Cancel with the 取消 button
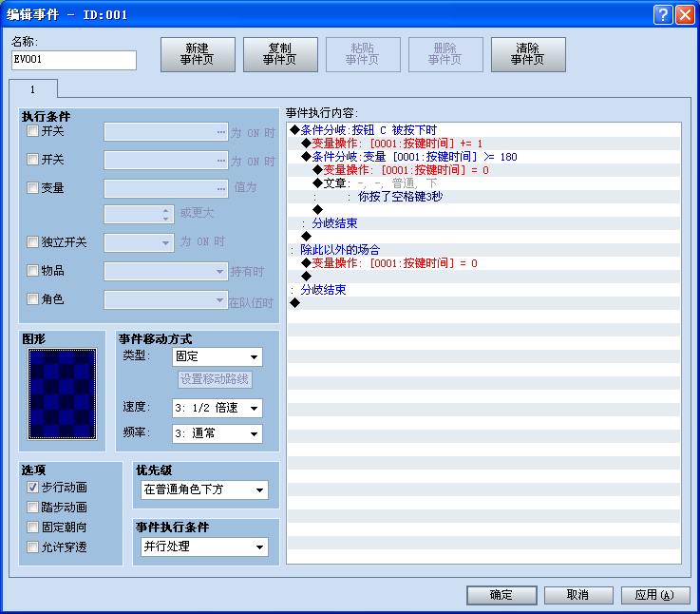The height and width of the screenshot is (614, 700). 578,595
